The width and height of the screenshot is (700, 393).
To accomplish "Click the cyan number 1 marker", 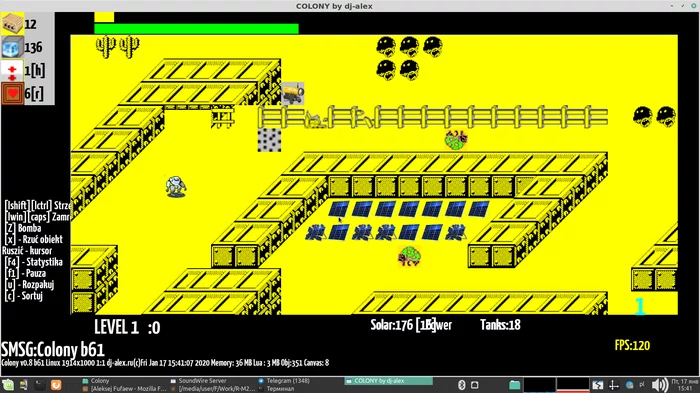I will tap(640, 306).
